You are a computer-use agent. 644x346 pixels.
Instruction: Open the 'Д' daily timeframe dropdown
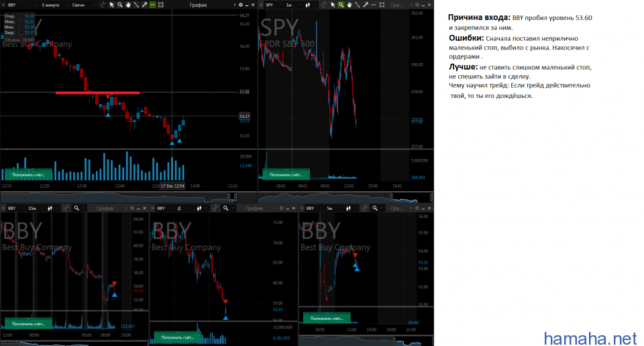pyautogui.click(x=184, y=209)
